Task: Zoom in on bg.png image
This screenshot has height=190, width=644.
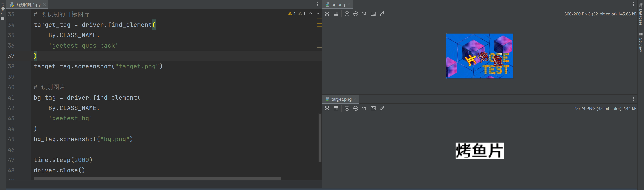Action: click(x=347, y=14)
